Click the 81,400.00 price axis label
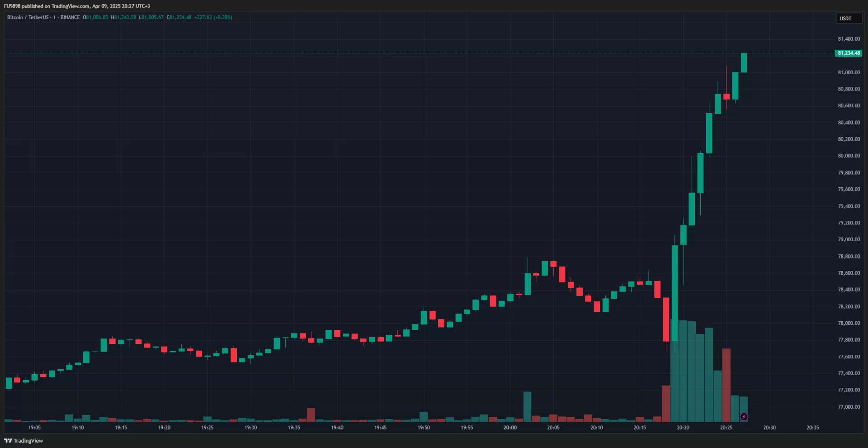The height and width of the screenshot is (448, 868). 849,39
